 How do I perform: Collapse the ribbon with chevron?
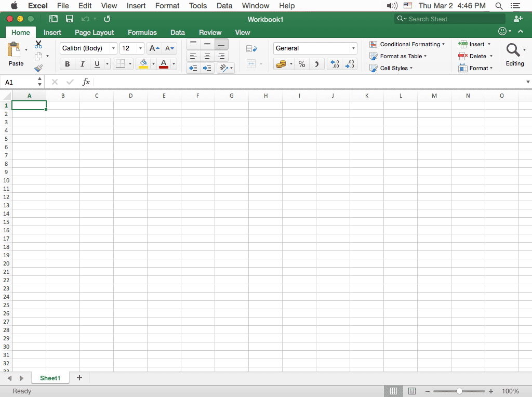[x=521, y=31]
